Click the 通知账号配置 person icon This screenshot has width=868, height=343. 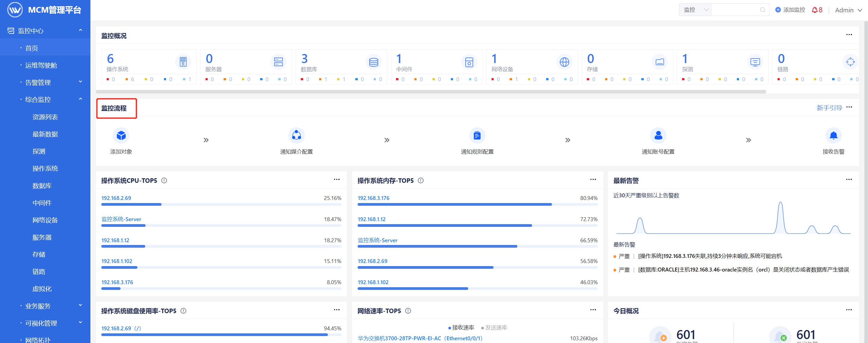[x=658, y=135]
